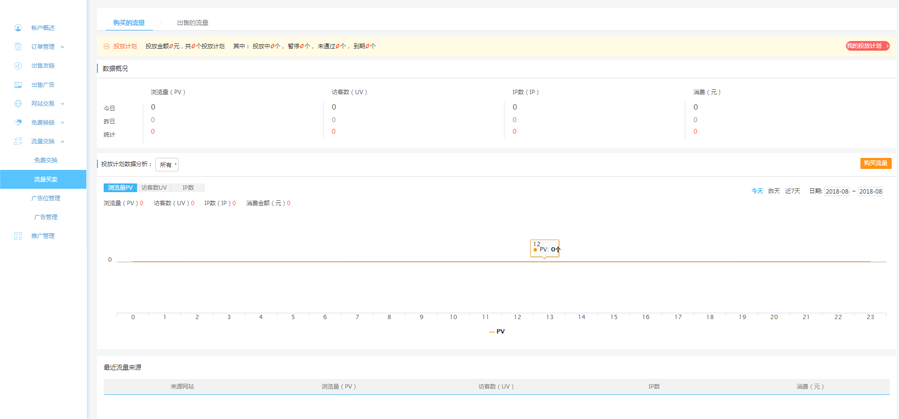Open the 投放计划数据分析 dropdown

(x=167, y=164)
